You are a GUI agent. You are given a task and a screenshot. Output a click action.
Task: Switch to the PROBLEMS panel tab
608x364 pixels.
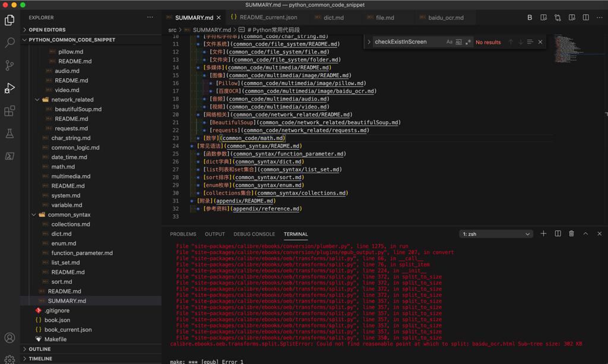pyautogui.click(x=183, y=234)
